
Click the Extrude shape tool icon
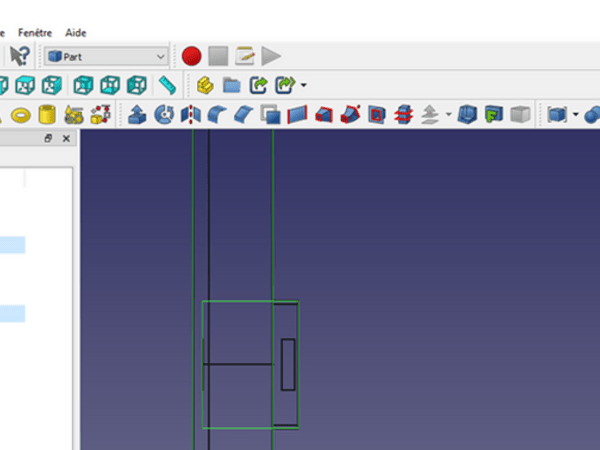coord(137,115)
